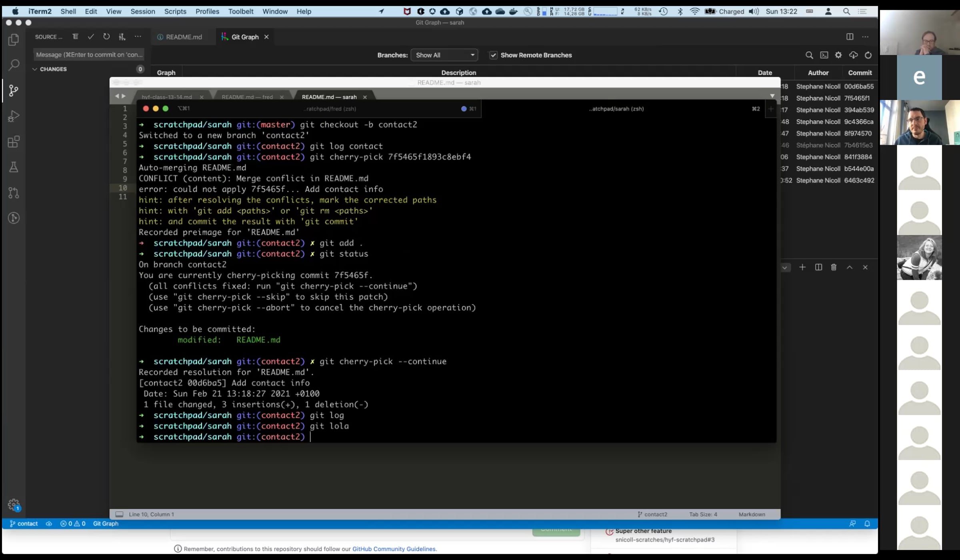This screenshot has width=960, height=560.
Task: Open the Branches Show All dropdown
Action: [444, 55]
